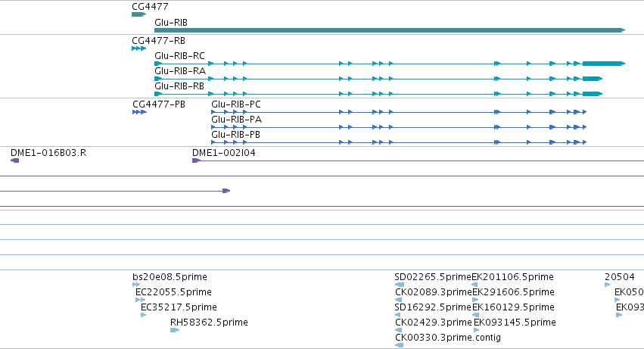This screenshot has height=349, width=644.
Task: Select the Glu-RIB-RC transcript label
Action: click(179, 56)
